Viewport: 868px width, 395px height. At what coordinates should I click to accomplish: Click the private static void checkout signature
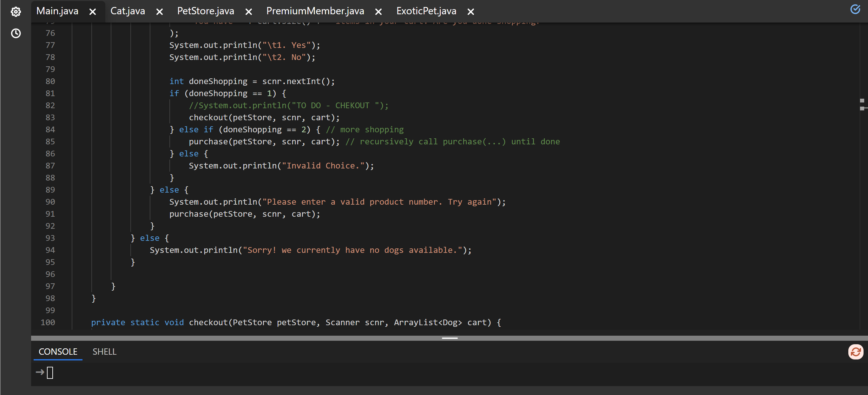point(296,322)
